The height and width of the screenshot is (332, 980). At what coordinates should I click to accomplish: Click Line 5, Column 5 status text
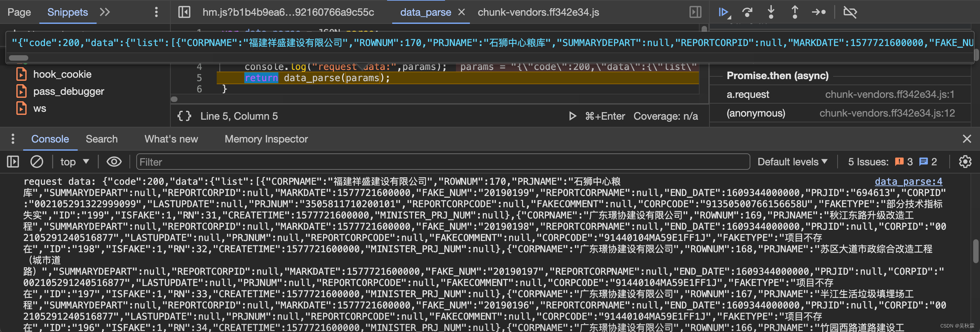[x=239, y=116]
